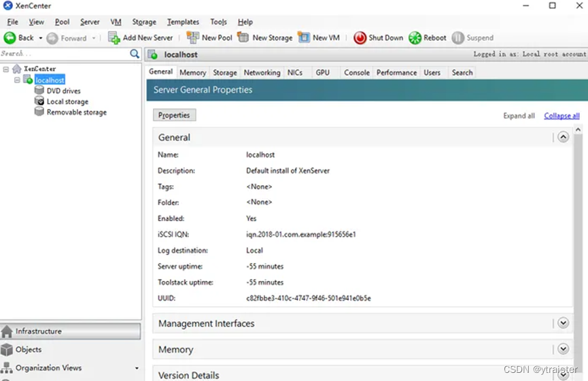Collapse the localhost tree node

point(17,80)
